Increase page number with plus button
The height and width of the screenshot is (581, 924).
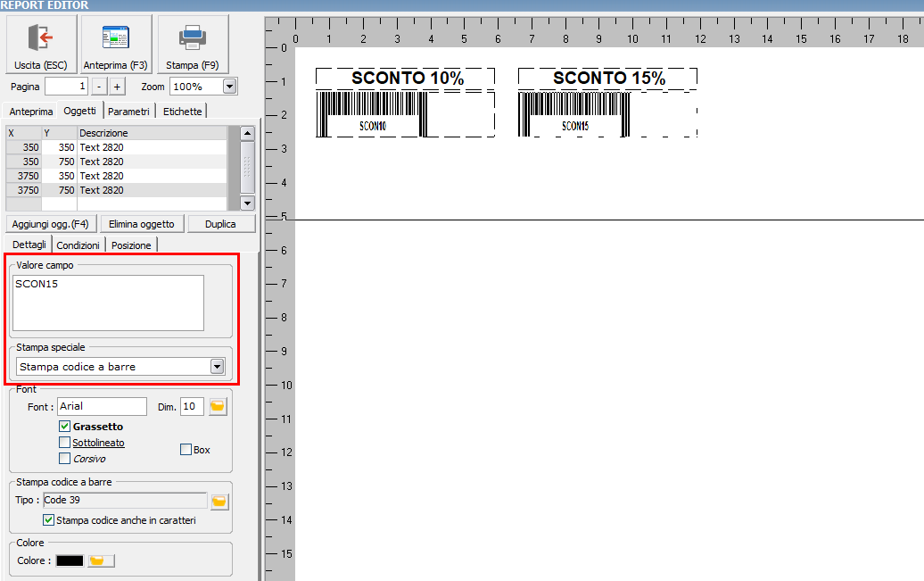click(x=117, y=87)
